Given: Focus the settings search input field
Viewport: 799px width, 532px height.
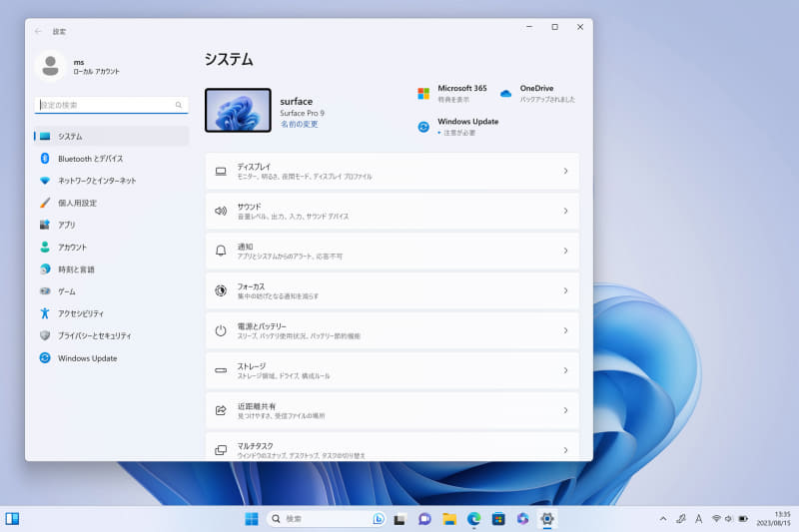Looking at the screenshot, I should click(x=111, y=105).
